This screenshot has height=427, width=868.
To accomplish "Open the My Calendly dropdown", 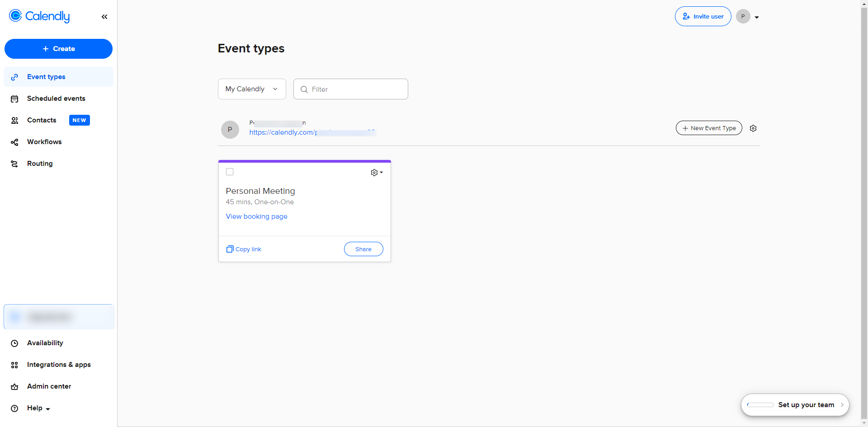I will (x=252, y=89).
